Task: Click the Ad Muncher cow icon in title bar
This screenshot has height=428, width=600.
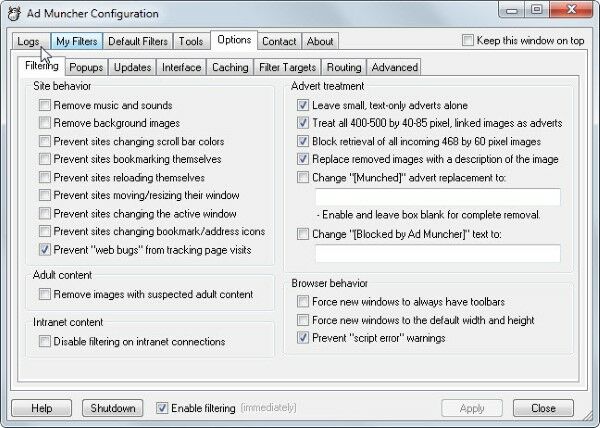Action: [14, 13]
